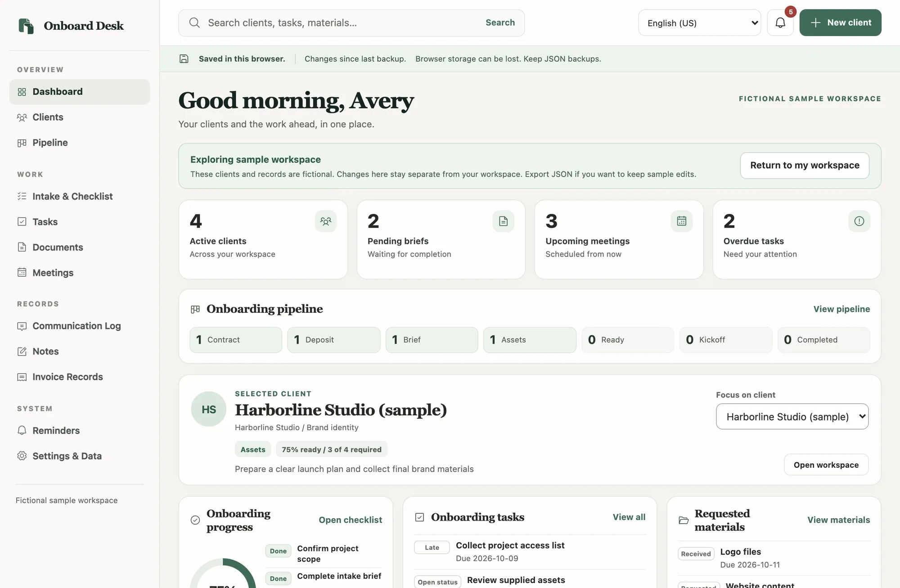
Task: Click the Upcoming meetings calendar icon
Action: coord(682,221)
